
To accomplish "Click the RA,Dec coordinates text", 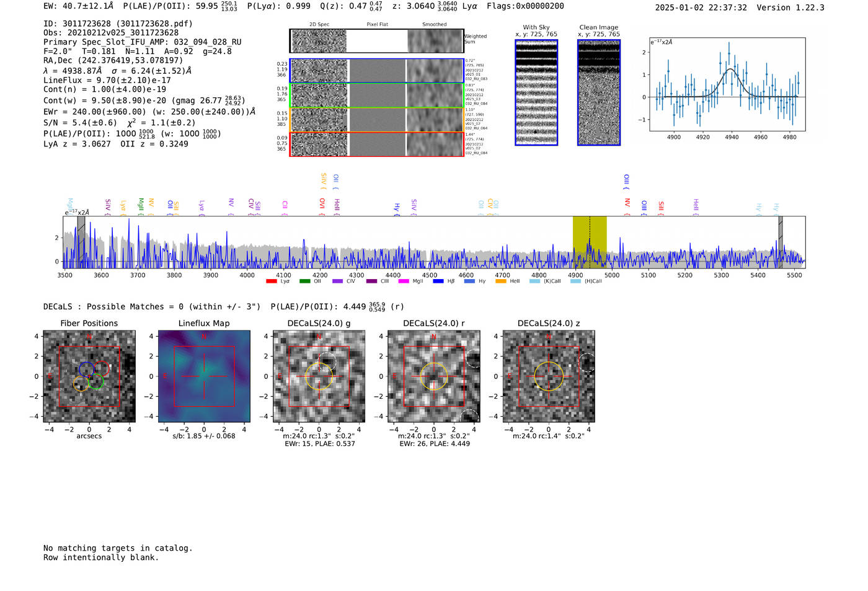I will (x=113, y=61).
